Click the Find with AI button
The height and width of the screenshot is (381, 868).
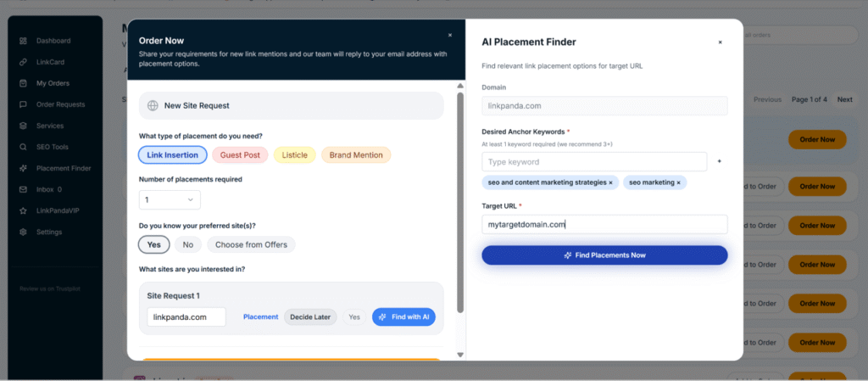click(x=403, y=317)
